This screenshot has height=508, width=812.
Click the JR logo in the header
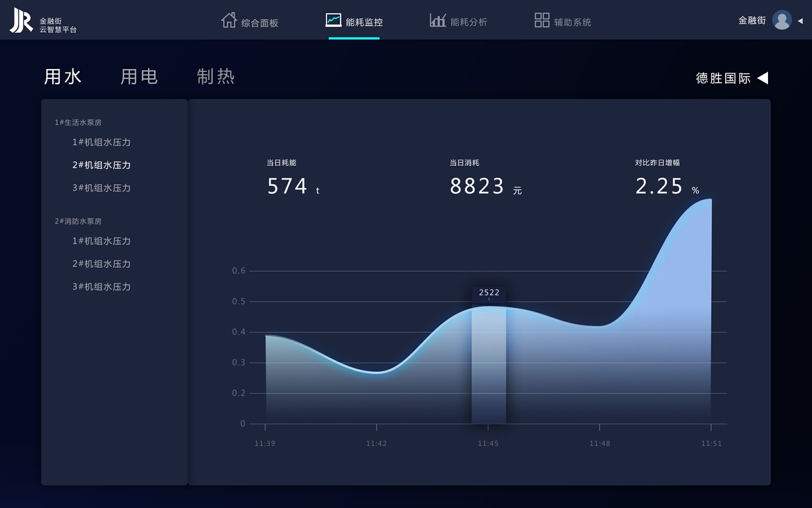[x=21, y=20]
